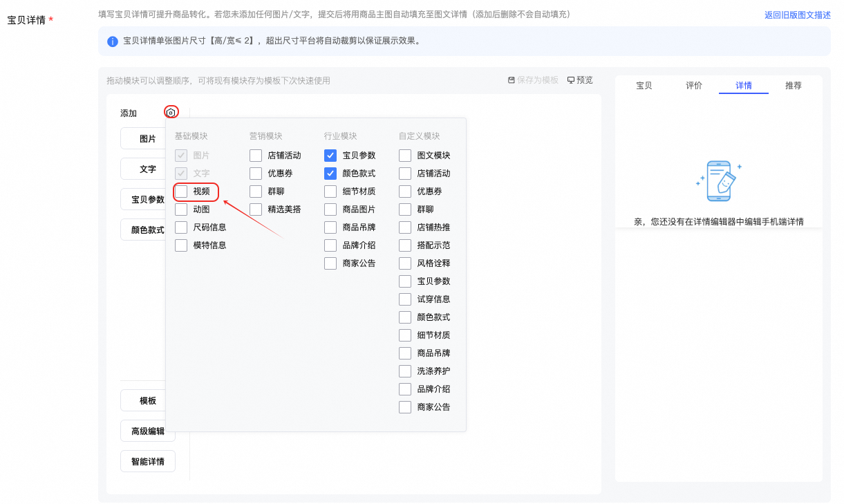Viewport: 844px width, 504px height.
Task: Switch to the 宝贝 preview tab
Action: (x=644, y=86)
